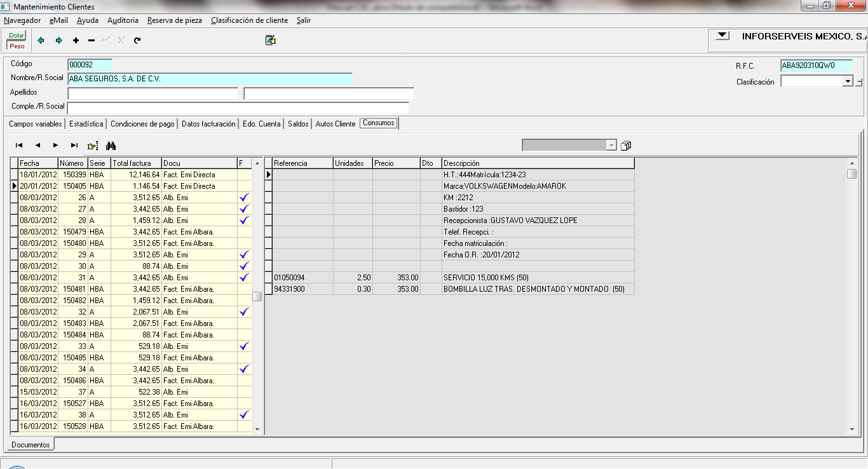This screenshot has height=469, width=868.
Task: Open Reserva de pieza menu
Action: pyautogui.click(x=175, y=20)
